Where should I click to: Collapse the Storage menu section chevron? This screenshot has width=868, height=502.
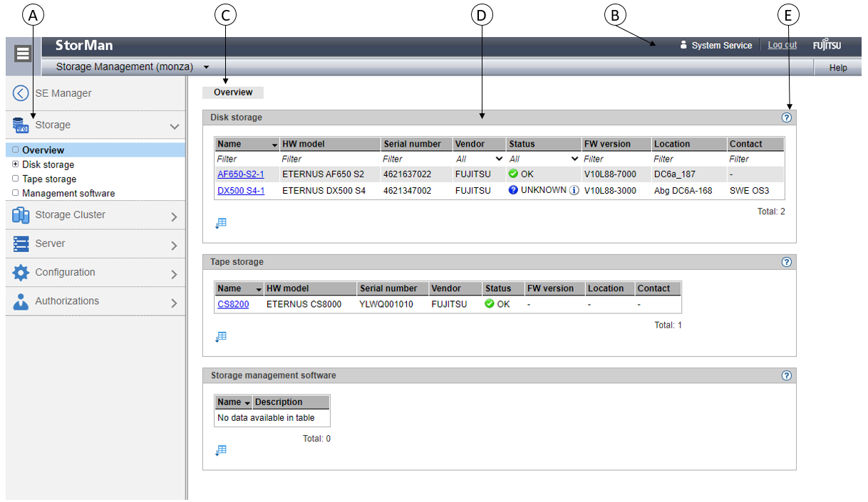[174, 127]
